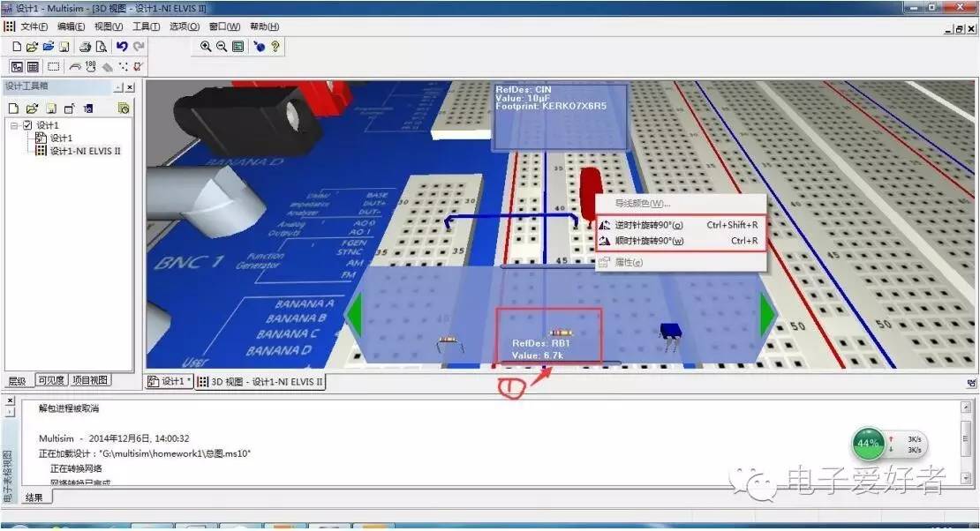
Task: Click the New design icon in 设计工具箱
Action: pyautogui.click(x=14, y=108)
